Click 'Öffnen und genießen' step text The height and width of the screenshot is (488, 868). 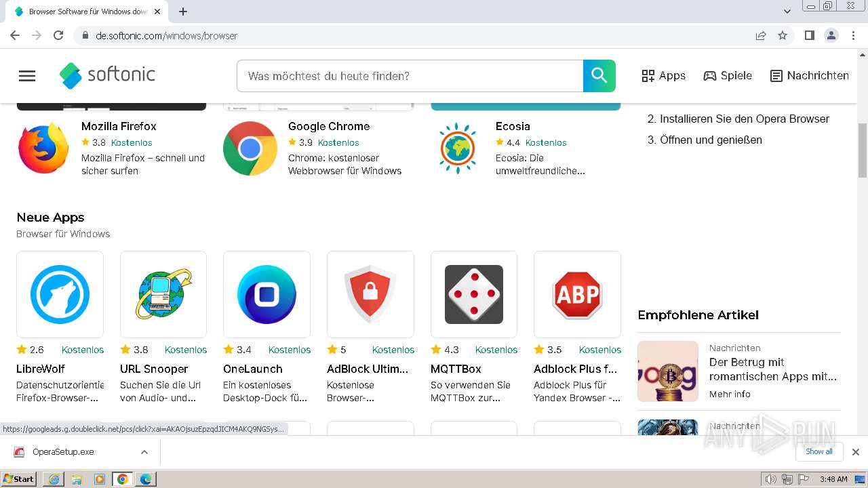point(711,140)
